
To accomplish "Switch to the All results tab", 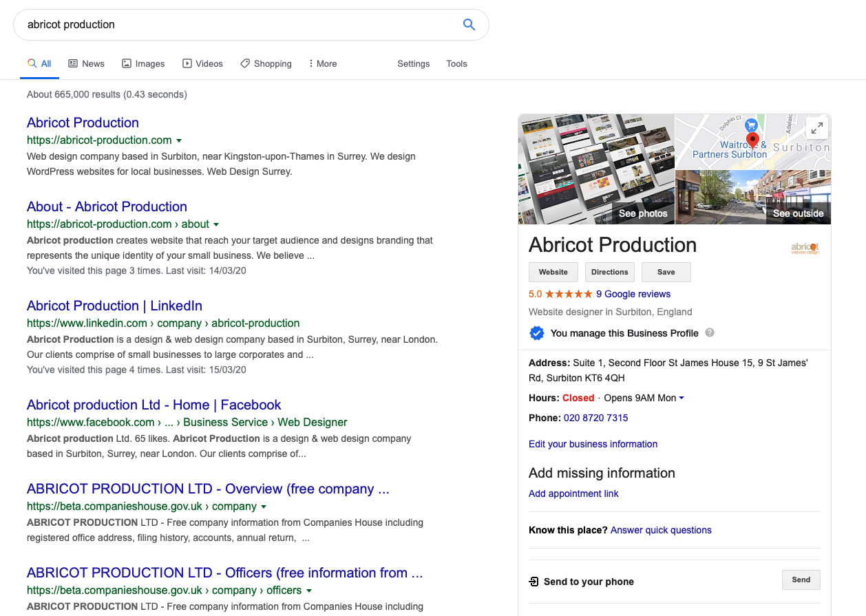I will click(x=39, y=63).
